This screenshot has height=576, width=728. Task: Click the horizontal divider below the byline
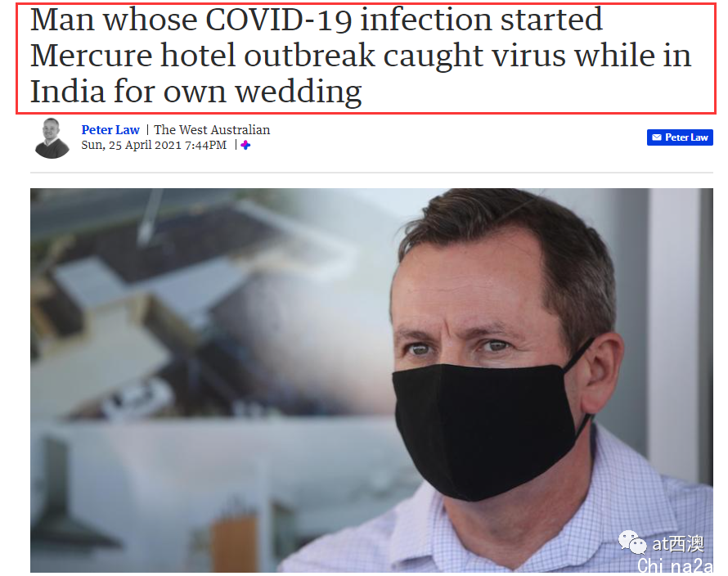coord(371,173)
